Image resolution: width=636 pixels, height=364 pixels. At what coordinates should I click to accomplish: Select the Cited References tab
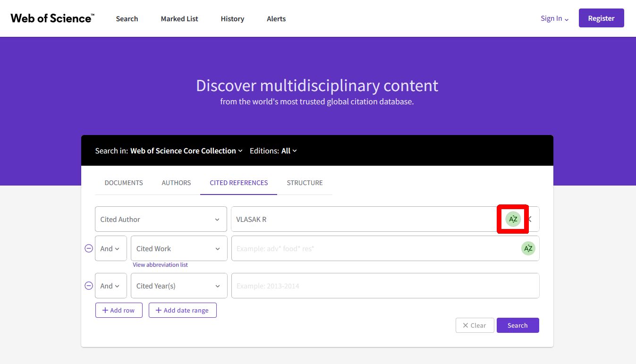[239, 183]
